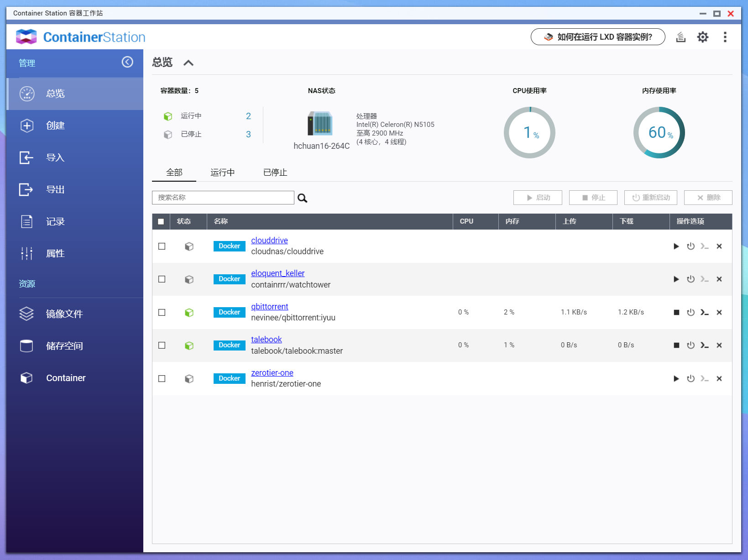This screenshot has height=560, width=748.
Task: Focus the container name search field
Action: point(223,198)
